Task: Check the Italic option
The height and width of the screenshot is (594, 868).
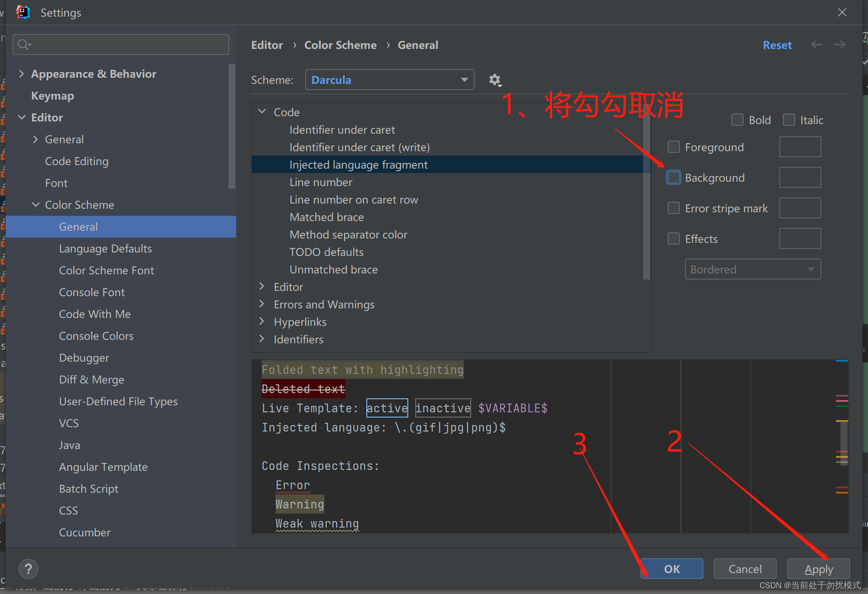Action: [x=789, y=120]
